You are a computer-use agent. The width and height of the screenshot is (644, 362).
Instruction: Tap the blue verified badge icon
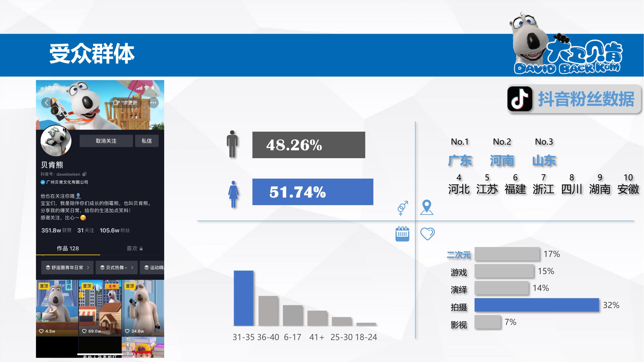[x=43, y=182]
